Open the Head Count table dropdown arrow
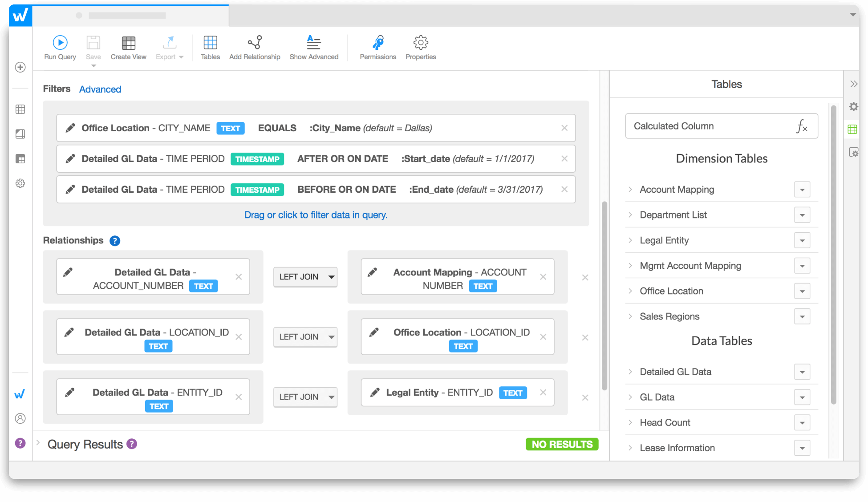This screenshot has height=502, width=868. point(802,422)
